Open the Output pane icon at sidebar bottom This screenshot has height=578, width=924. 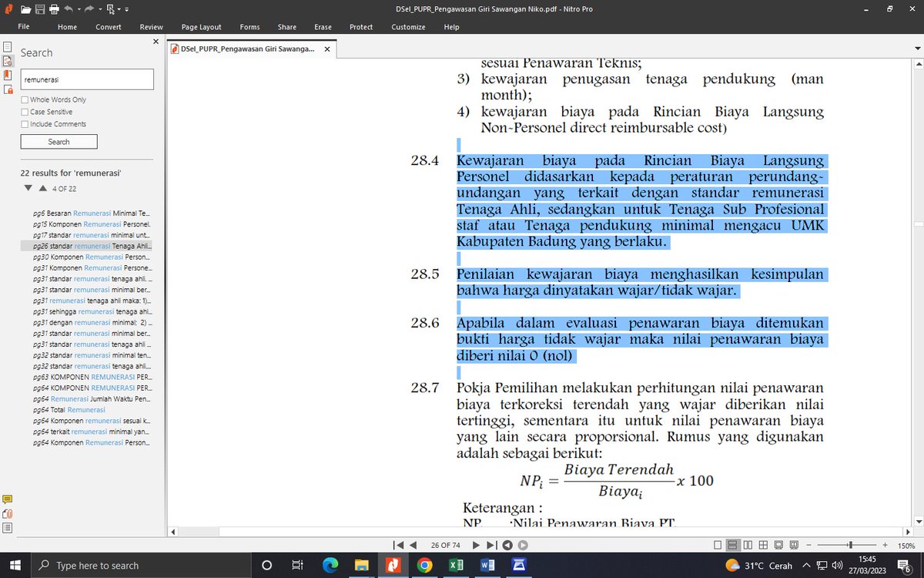point(7,527)
